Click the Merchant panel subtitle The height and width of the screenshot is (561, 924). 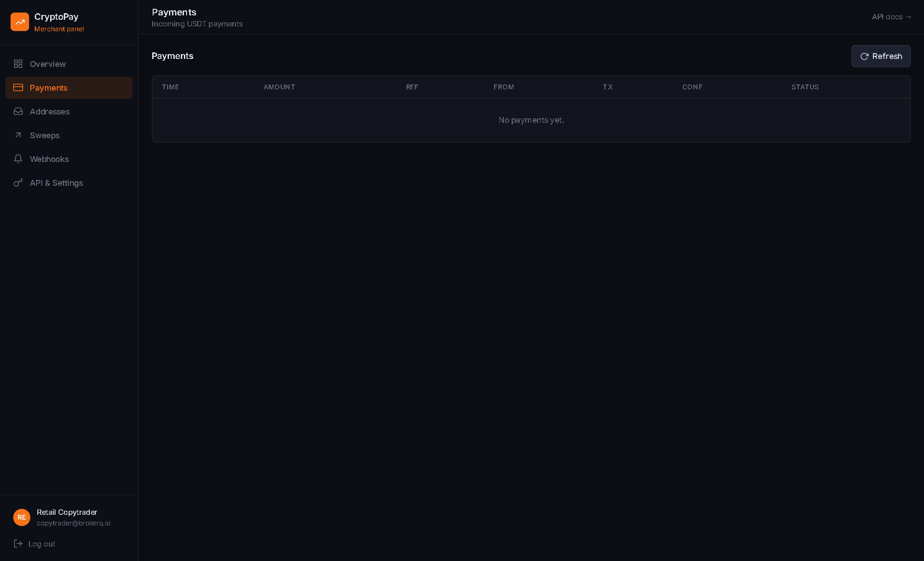coord(59,29)
